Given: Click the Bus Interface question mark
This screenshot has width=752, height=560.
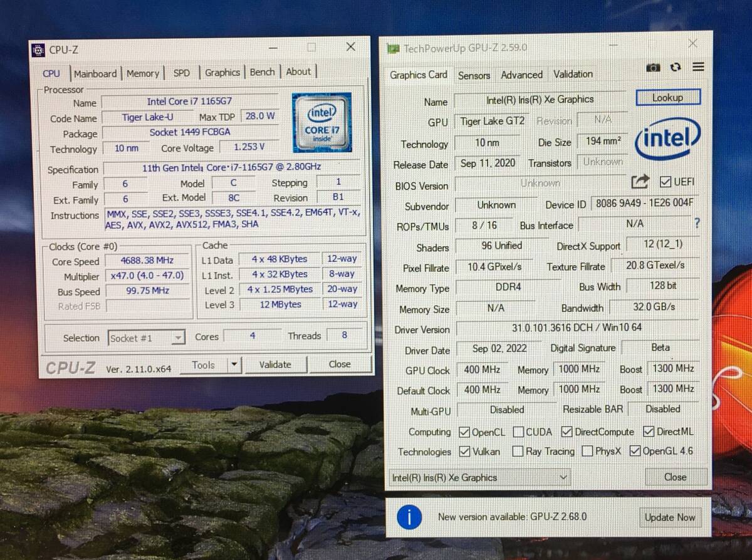Looking at the screenshot, I should pyautogui.click(x=697, y=224).
